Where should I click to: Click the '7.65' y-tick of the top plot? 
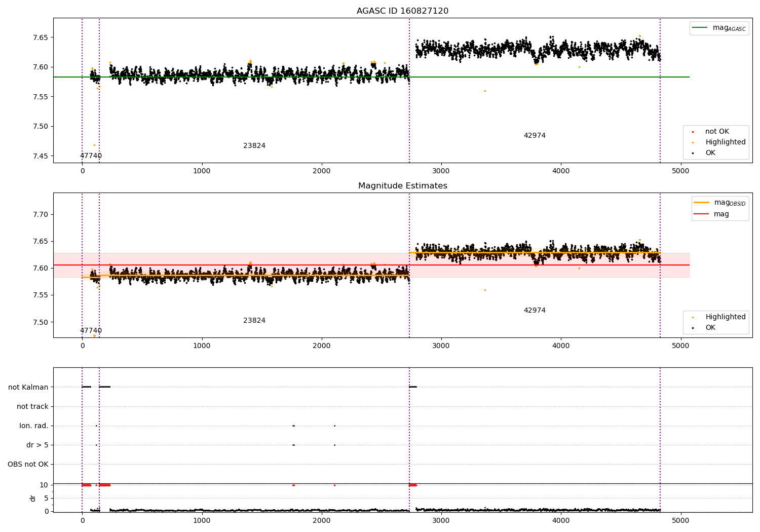pos(41,37)
